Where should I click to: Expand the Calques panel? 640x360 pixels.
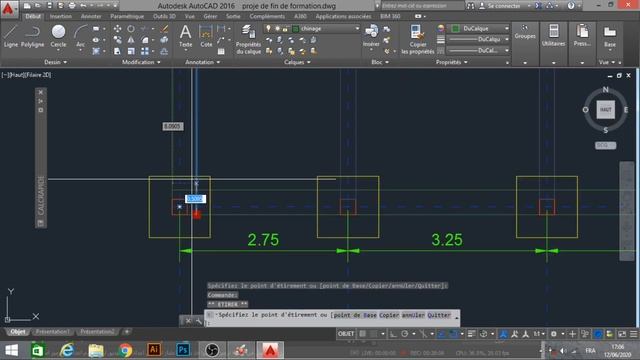coord(297,62)
